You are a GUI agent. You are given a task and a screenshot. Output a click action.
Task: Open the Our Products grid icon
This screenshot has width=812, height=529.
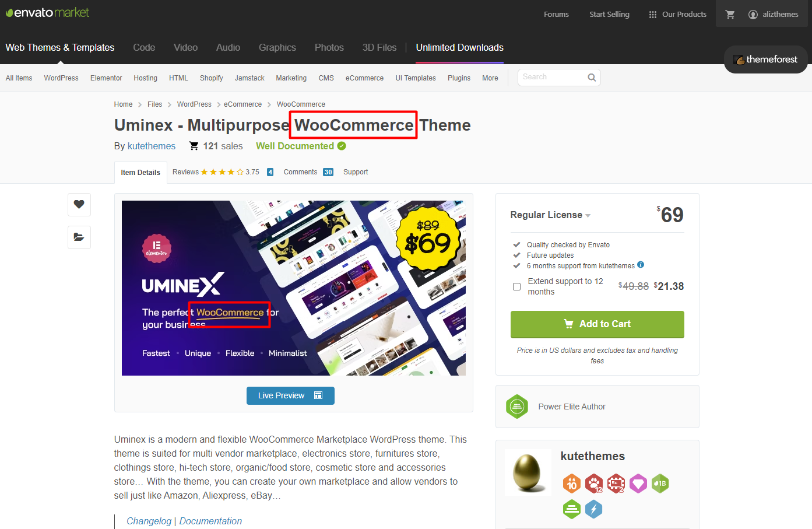click(x=653, y=15)
